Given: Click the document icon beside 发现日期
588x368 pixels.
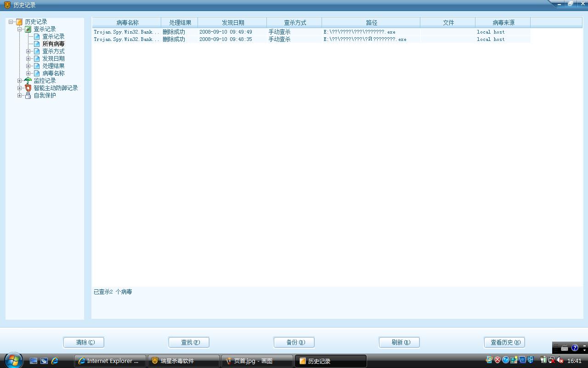Looking at the screenshot, I should (x=37, y=58).
